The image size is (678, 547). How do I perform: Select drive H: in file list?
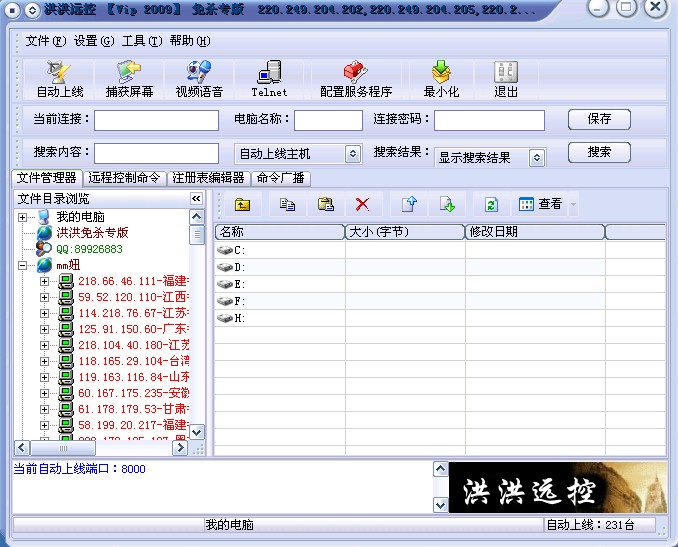231,318
